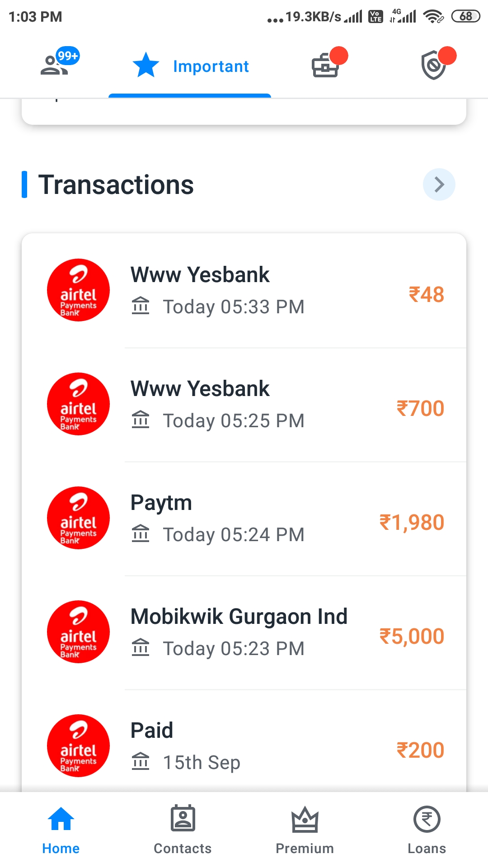Expand Transactions with the chevron arrow
Screen dimensions: 488x868
[x=439, y=184]
